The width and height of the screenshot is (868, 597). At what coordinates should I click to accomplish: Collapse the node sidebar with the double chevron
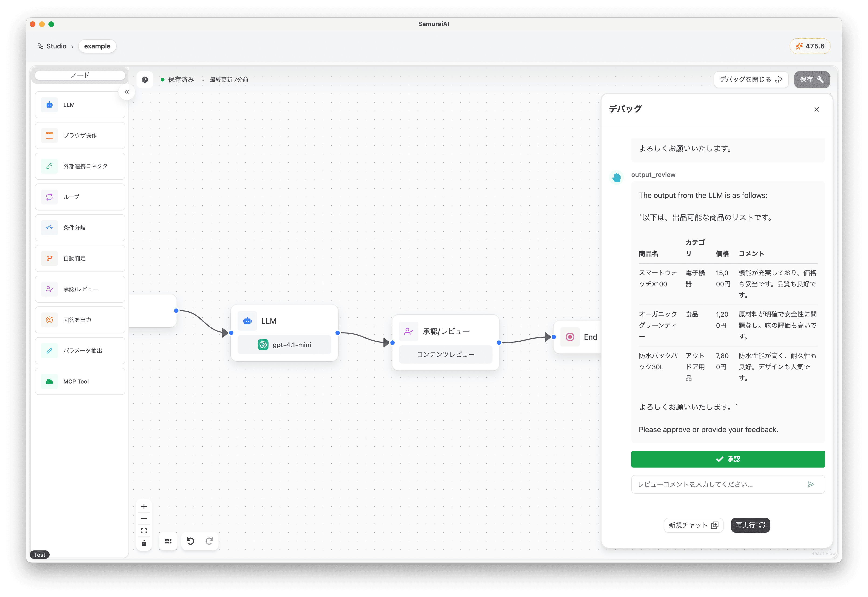127,92
